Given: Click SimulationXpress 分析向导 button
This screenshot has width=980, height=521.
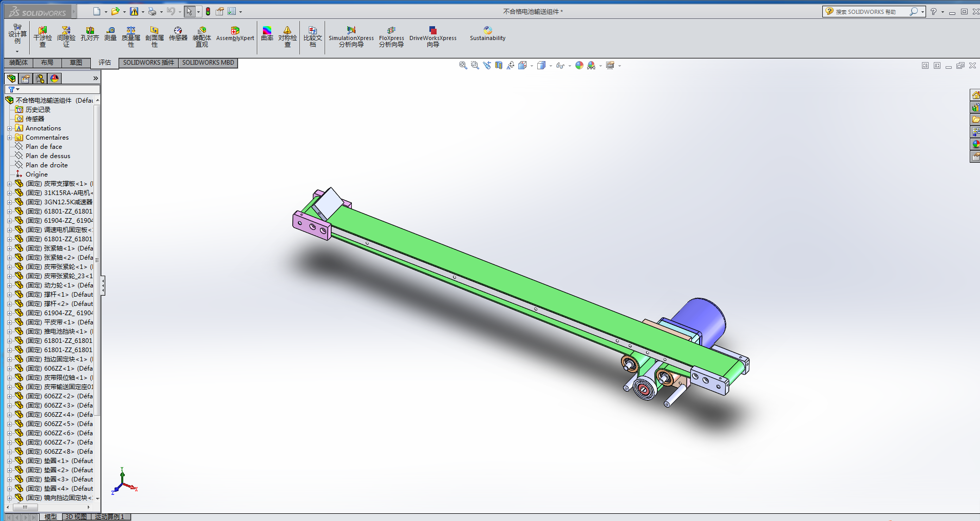Looking at the screenshot, I should point(351,37).
